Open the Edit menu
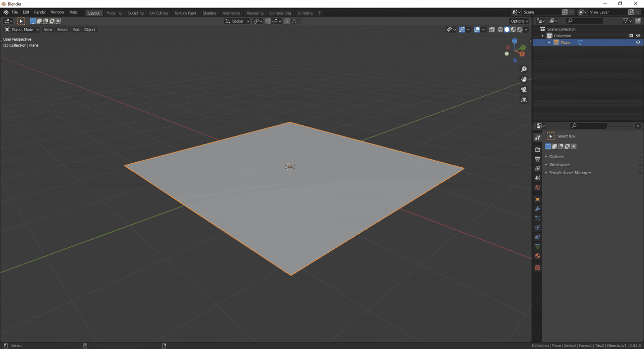Screen dimensions: 644x349 (26, 12)
